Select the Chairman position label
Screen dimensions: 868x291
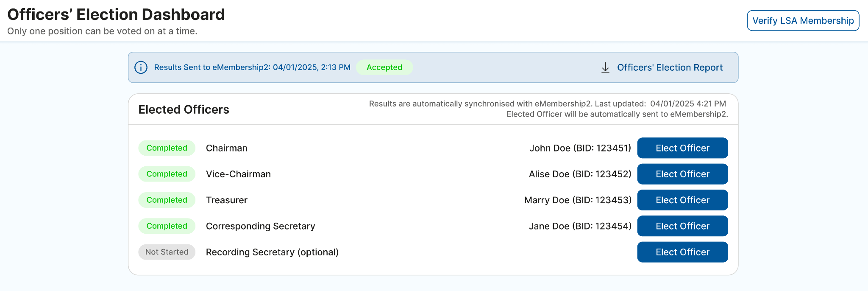pos(226,148)
